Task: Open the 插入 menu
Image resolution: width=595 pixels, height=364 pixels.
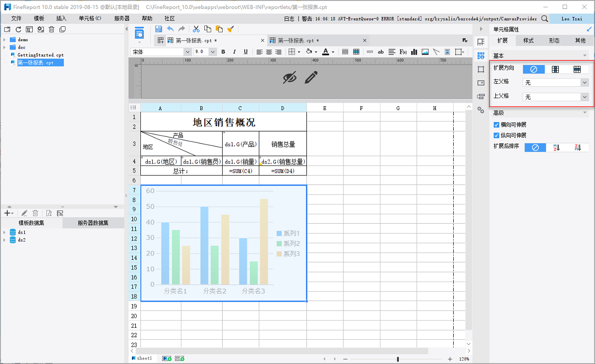Action: tap(61, 18)
